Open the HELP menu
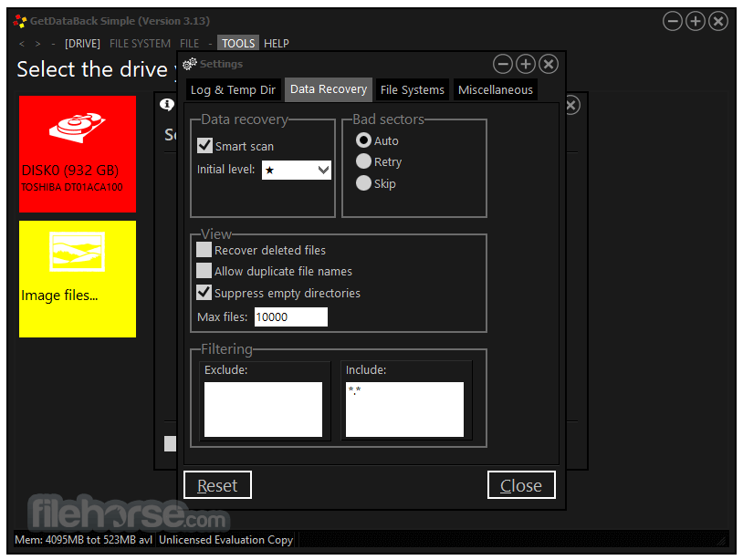The width and height of the screenshot is (743, 560). point(277,44)
